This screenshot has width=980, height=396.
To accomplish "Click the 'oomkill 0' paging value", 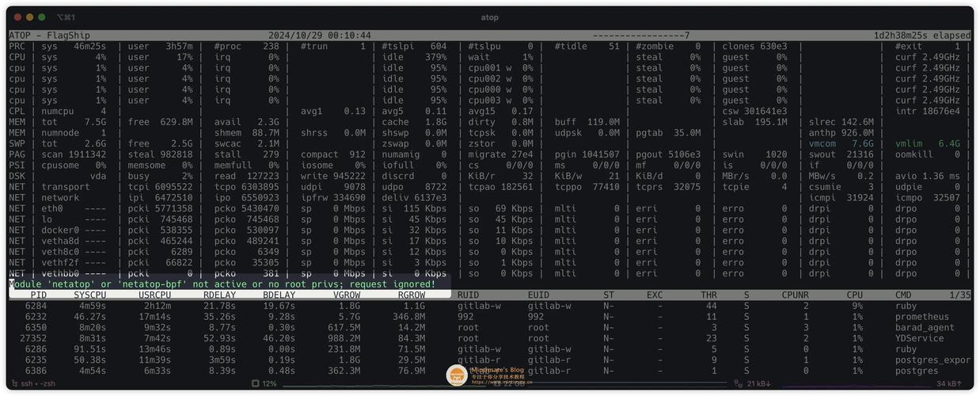I will 928,154.
